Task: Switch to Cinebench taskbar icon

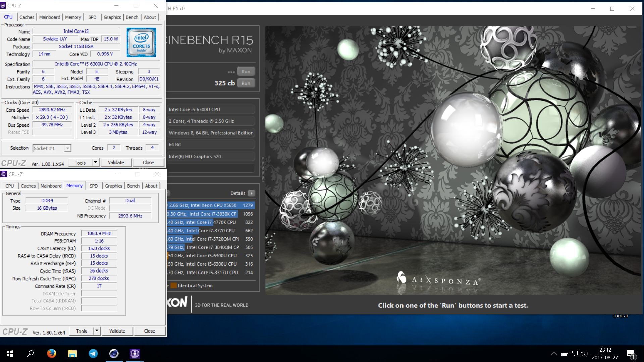Action: click(x=114, y=353)
